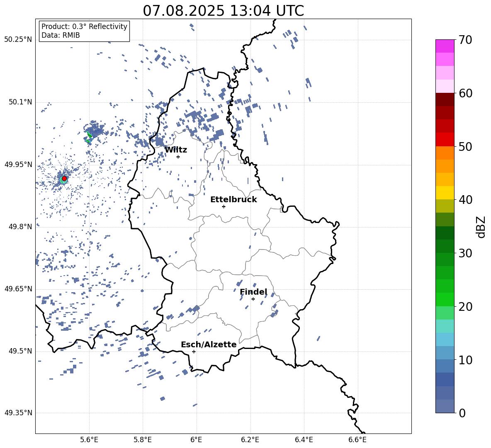Click the Ettelbruck station cross marker
491x448 pixels.
point(224,206)
